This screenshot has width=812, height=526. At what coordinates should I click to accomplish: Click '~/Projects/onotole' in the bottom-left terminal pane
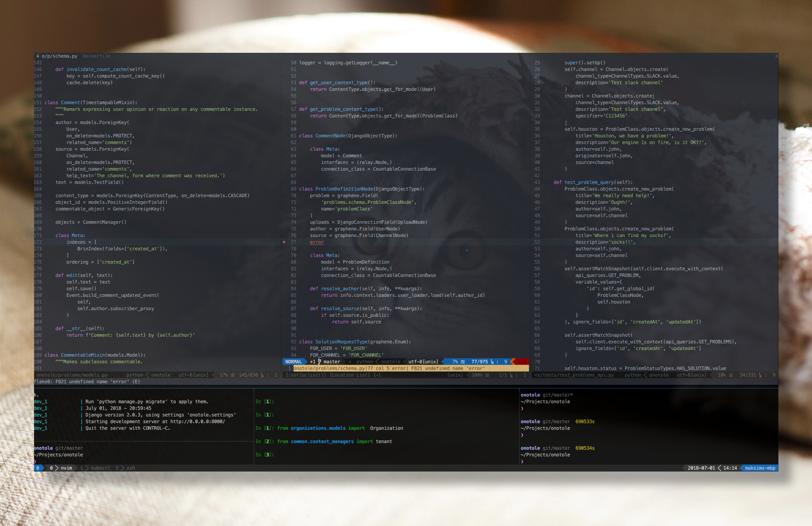[59, 455]
